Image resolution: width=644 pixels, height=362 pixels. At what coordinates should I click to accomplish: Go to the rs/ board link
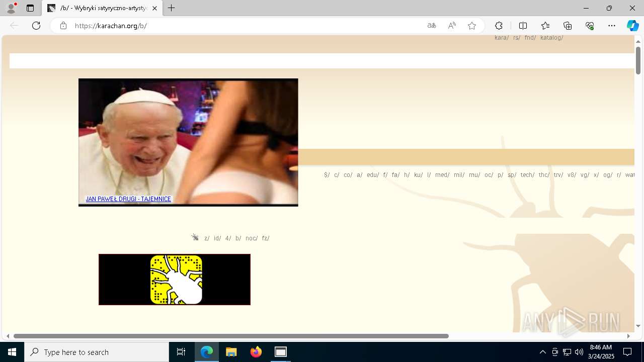[x=517, y=38]
